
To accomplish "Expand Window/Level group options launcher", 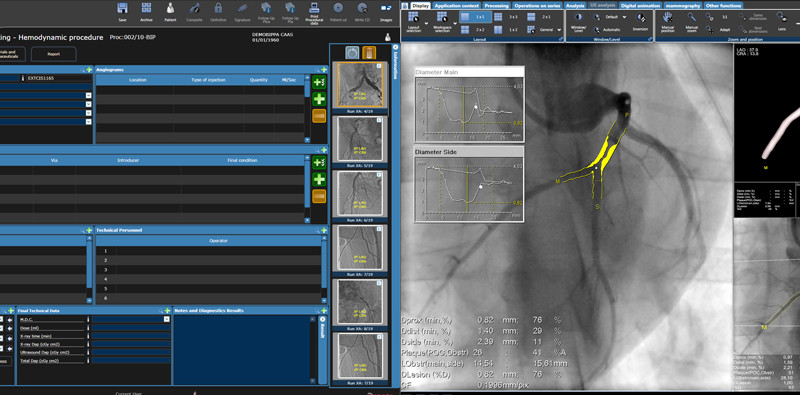I will click(649, 39).
